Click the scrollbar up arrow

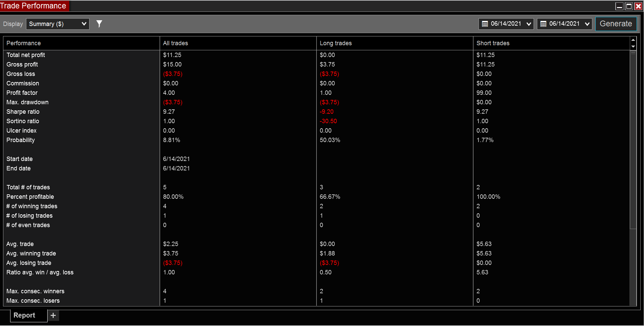tap(633, 40)
